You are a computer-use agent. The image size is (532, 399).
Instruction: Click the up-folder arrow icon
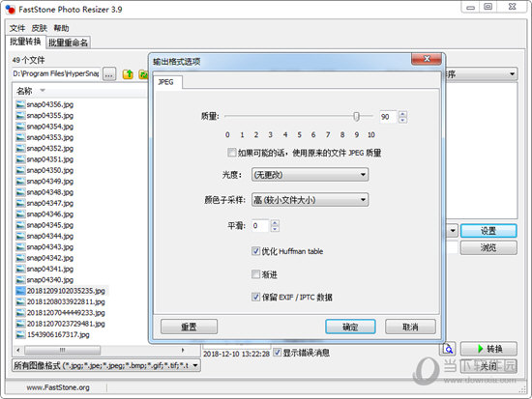click(x=128, y=73)
